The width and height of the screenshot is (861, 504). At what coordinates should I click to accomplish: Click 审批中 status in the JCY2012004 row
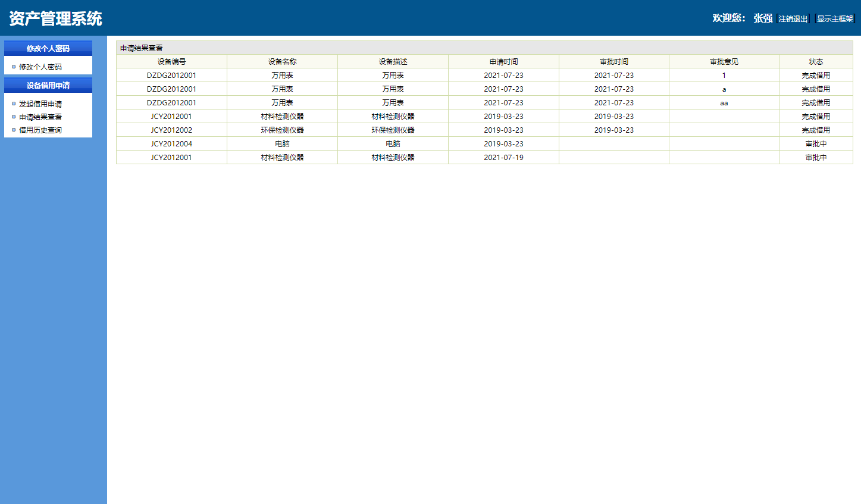(x=816, y=144)
